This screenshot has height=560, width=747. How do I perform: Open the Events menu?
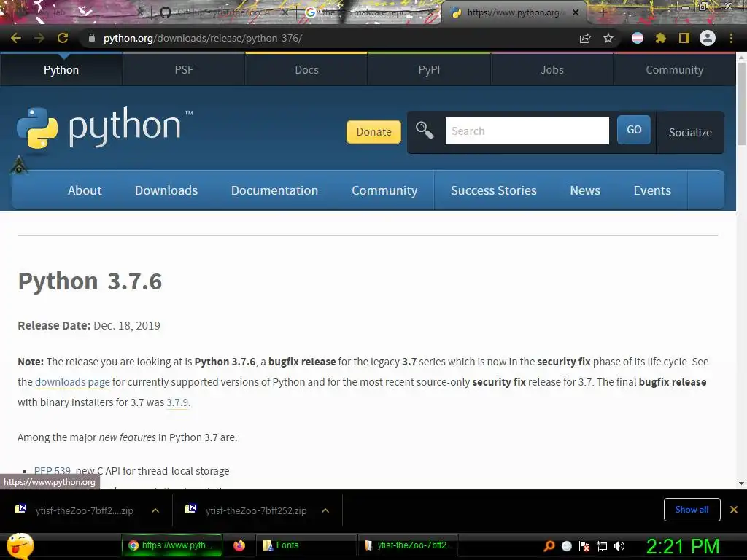[x=652, y=190]
